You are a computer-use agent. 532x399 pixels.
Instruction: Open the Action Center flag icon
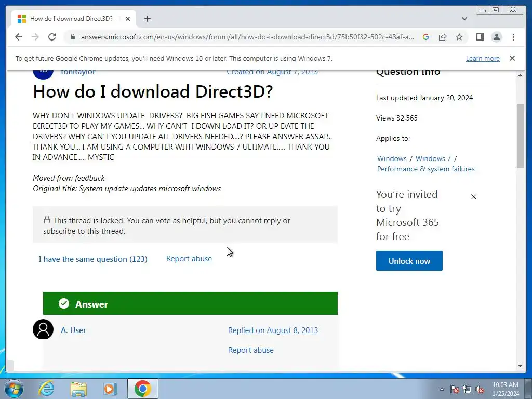pos(455,389)
